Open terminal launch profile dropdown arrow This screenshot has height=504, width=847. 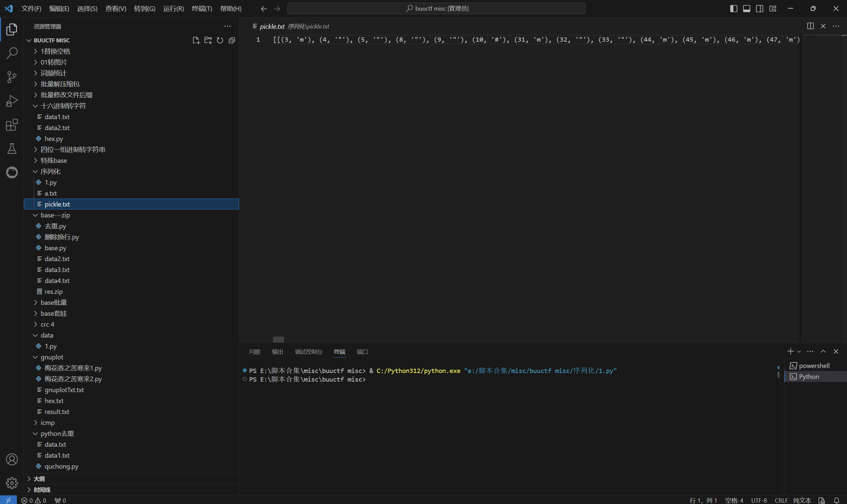click(x=799, y=351)
